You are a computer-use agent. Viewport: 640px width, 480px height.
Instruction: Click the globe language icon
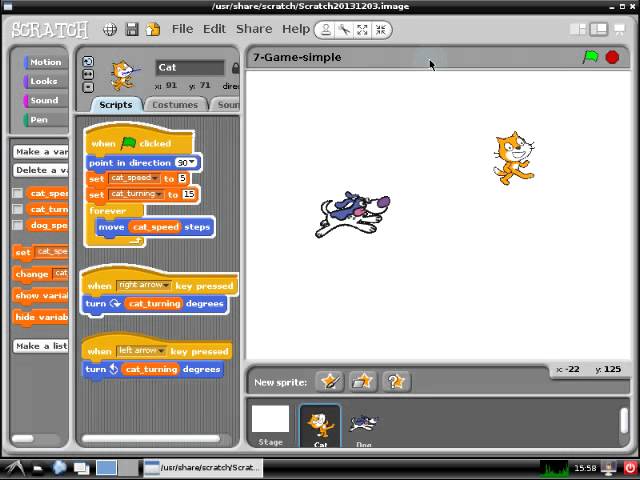click(x=110, y=29)
